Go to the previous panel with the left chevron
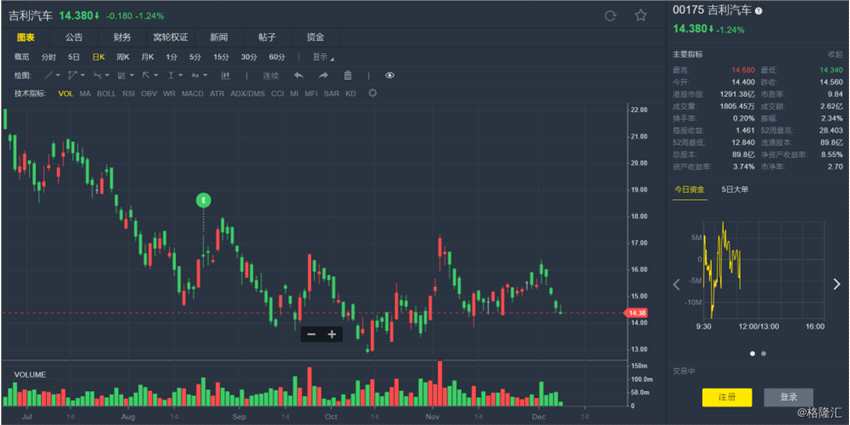This screenshot has width=850, height=425. coord(677,284)
